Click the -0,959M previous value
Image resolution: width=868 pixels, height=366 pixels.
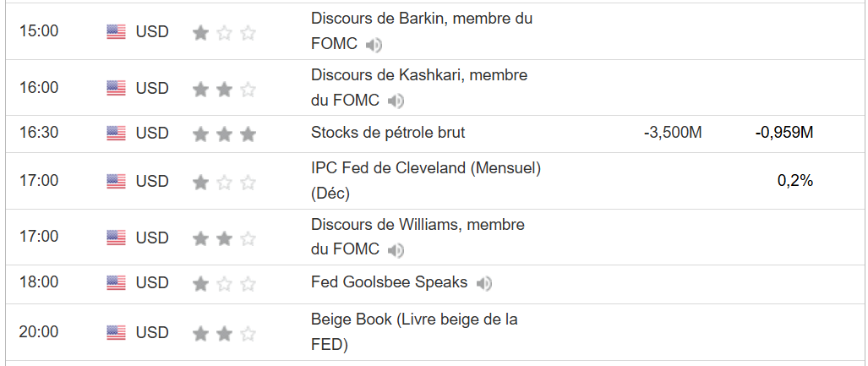[784, 133]
